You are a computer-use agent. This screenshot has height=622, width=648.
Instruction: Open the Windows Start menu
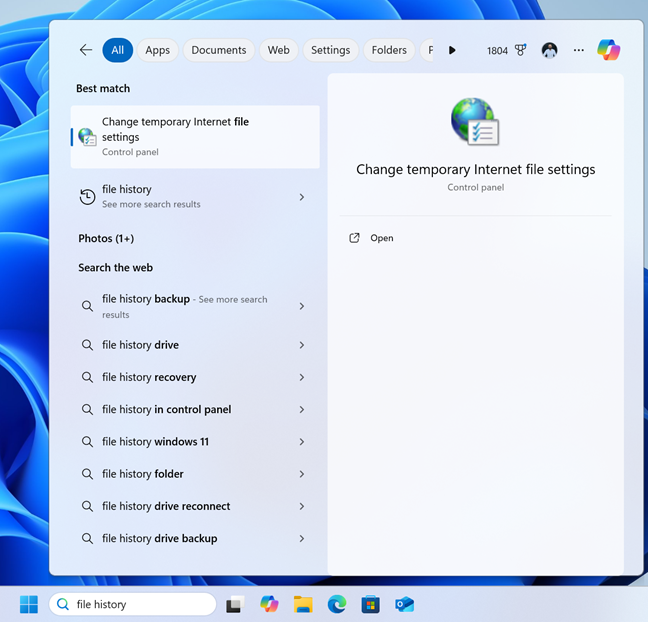click(29, 604)
